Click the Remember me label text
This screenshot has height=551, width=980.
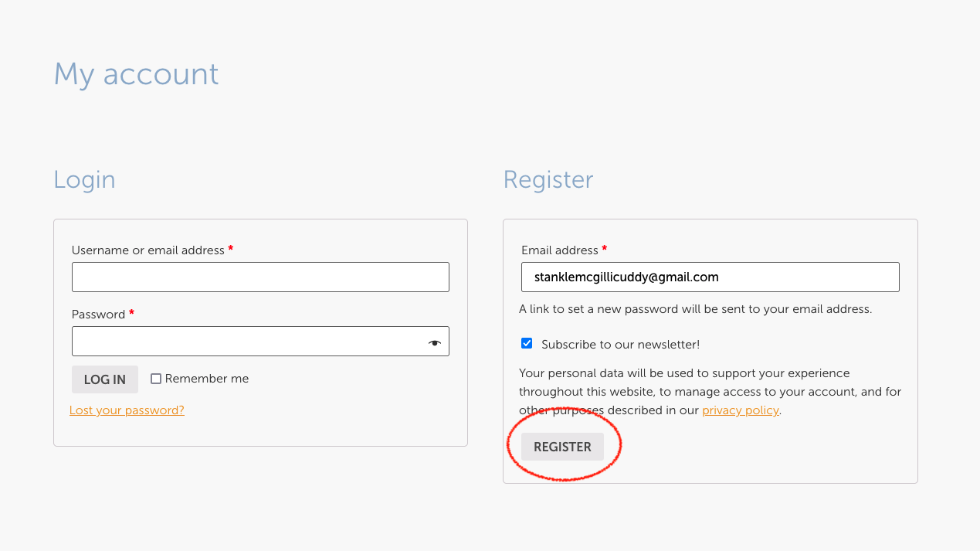tap(207, 379)
